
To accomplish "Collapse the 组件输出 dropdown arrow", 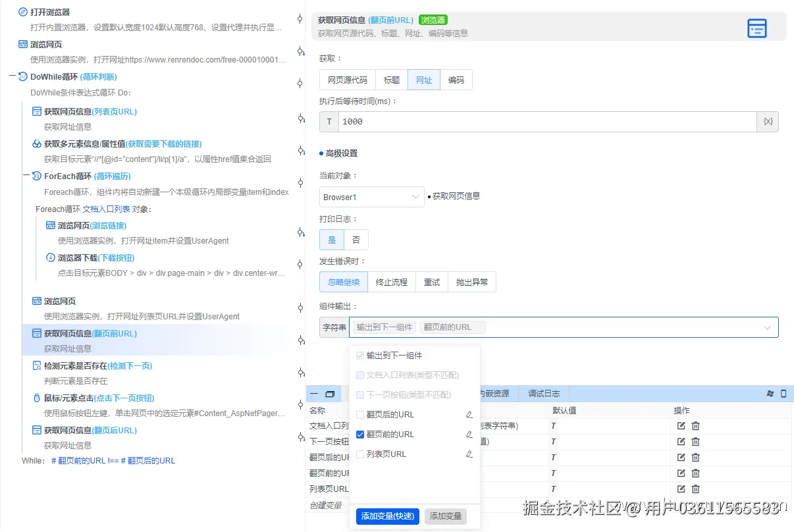I will click(768, 327).
